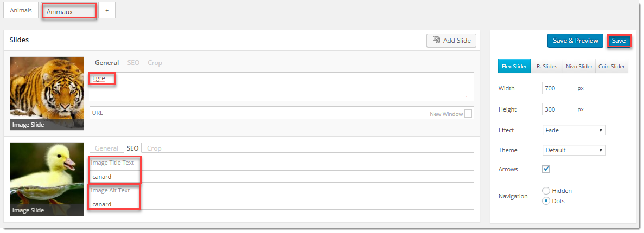Click Save & Preview button
Viewport: 644px width, 233px height.
pos(575,41)
